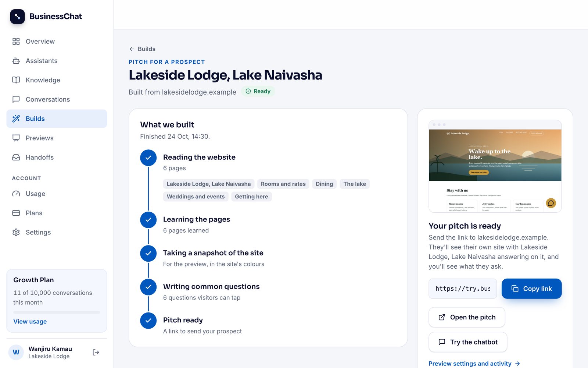The width and height of the screenshot is (588, 368).
Task: Click the Settings gear icon
Action: [16, 232]
